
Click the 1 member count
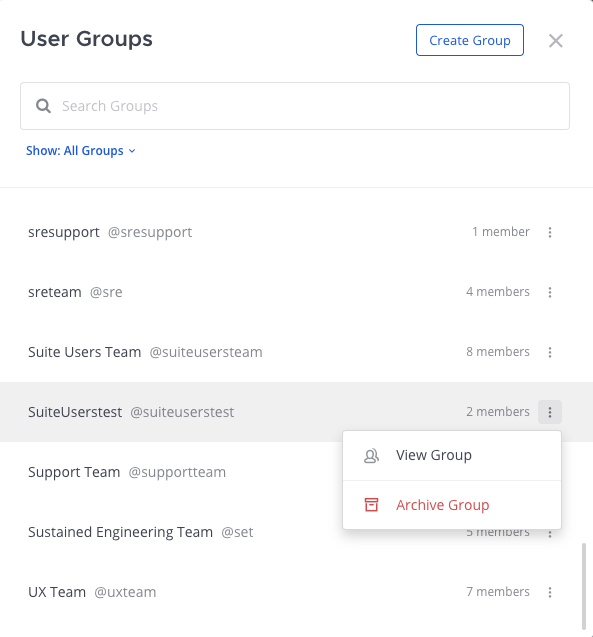(x=501, y=232)
